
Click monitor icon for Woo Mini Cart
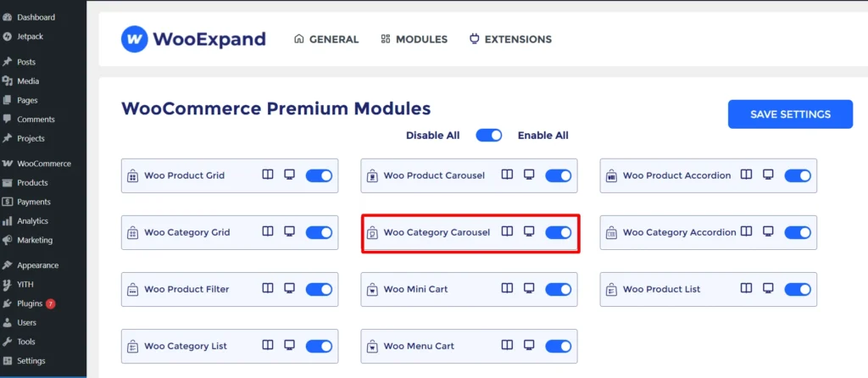pos(529,288)
